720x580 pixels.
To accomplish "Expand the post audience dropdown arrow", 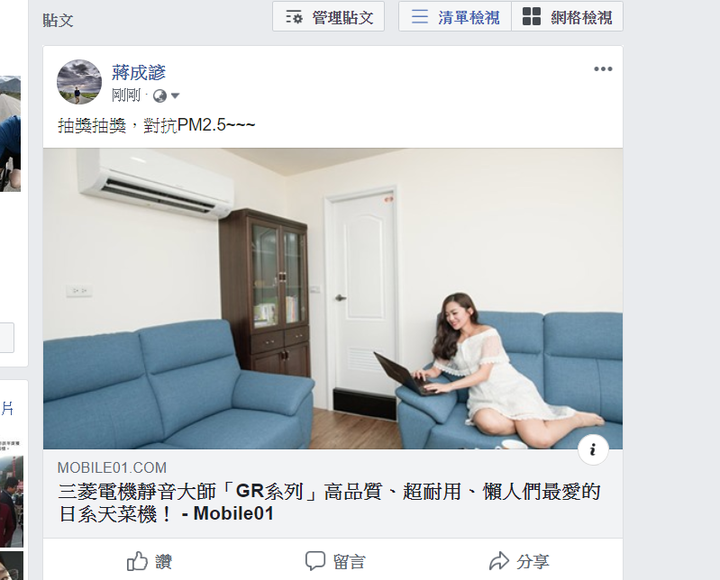I will point(175,96).
